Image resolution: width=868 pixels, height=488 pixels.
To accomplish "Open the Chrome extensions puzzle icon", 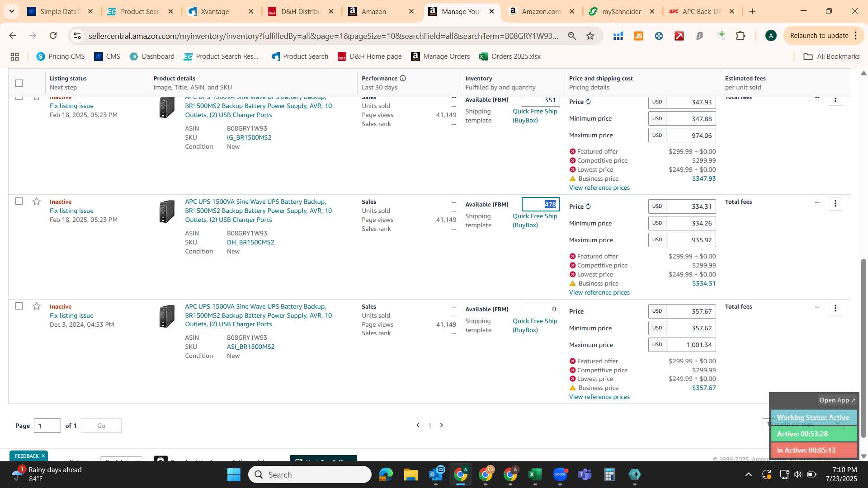I will pos(741,36).
